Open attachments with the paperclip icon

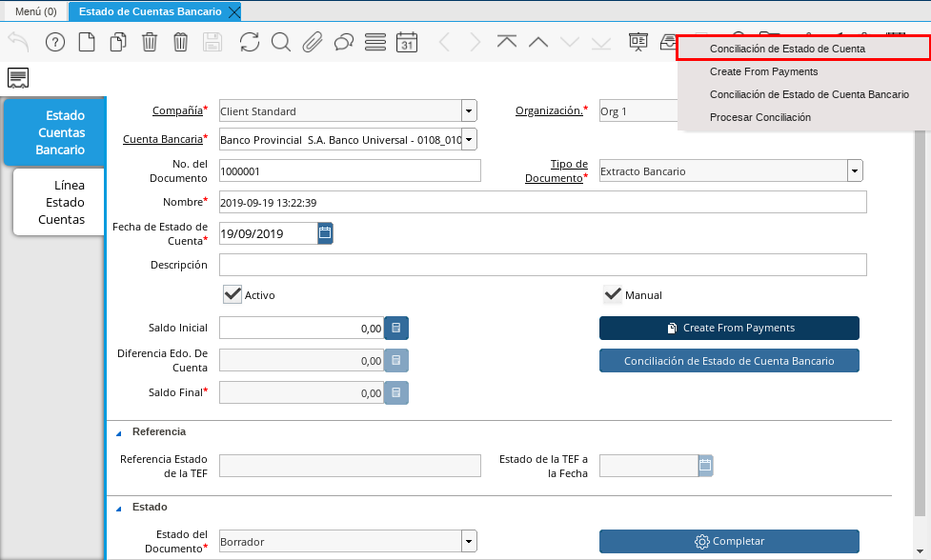pos(313,42)
